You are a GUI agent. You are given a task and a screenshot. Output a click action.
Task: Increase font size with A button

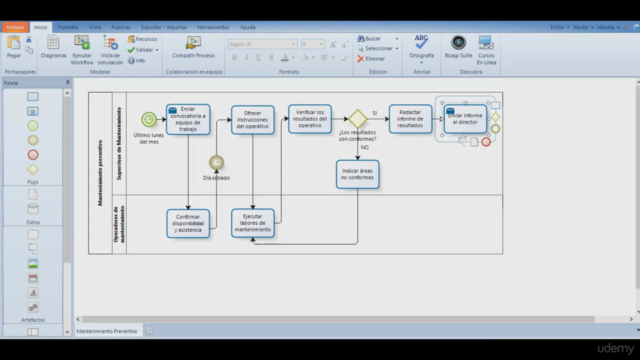(x=333, y=44)
